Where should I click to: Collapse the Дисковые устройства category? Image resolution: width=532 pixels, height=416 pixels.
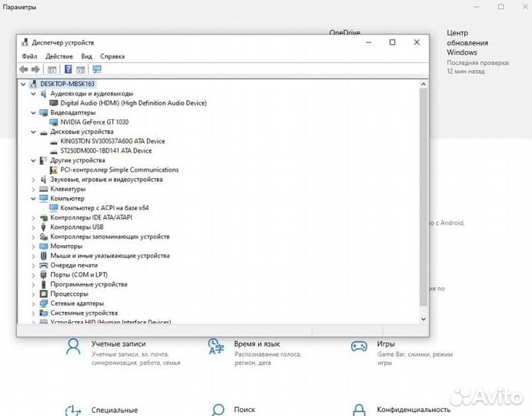point(33,132)
